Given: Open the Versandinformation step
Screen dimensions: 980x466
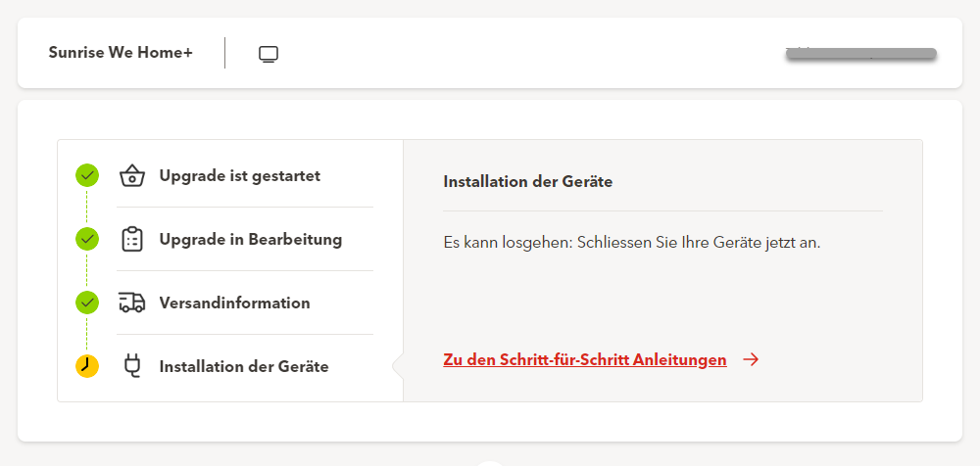Looking at the screenshot, I should point(234,303).
